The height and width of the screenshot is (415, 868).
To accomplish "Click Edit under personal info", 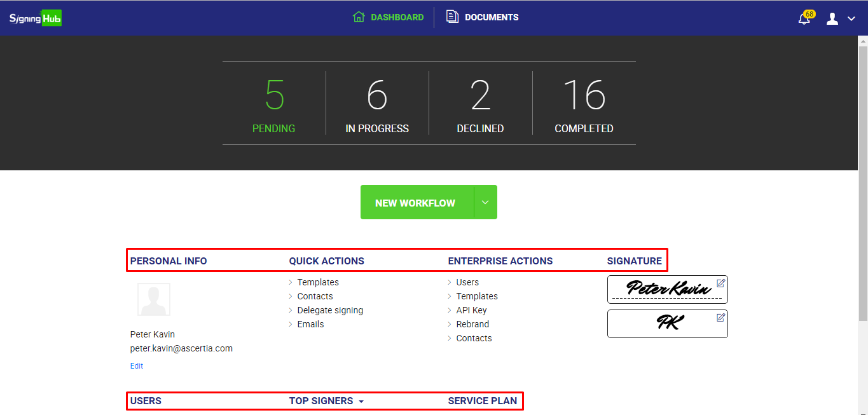I will (137, 366).
